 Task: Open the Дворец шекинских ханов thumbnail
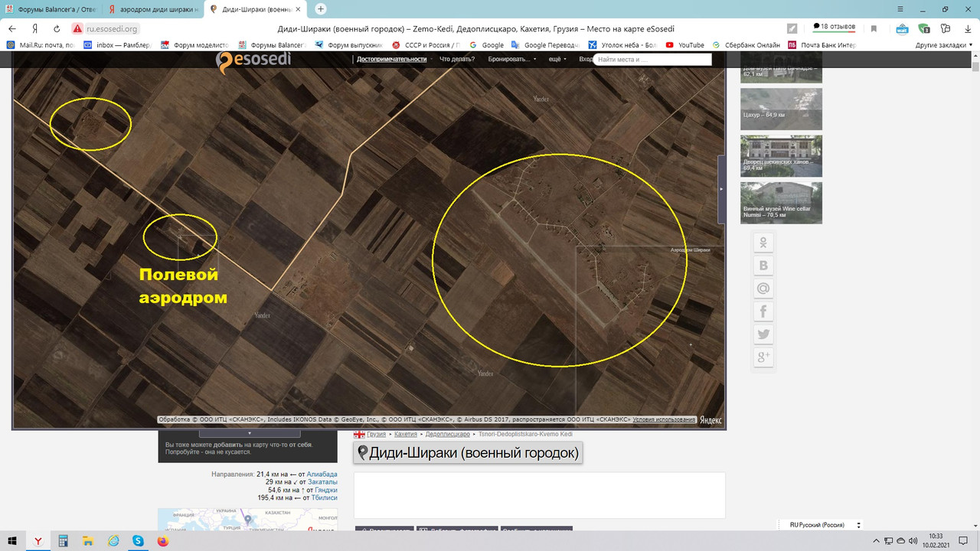tap(781, 156)
